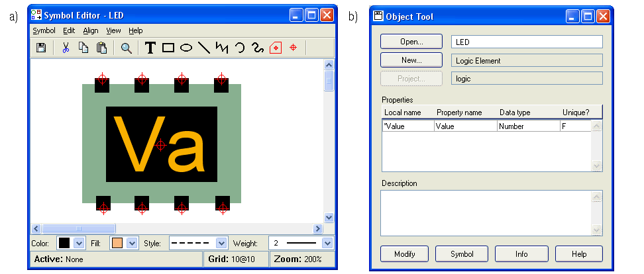Select the Text tool

pos(150,48)
